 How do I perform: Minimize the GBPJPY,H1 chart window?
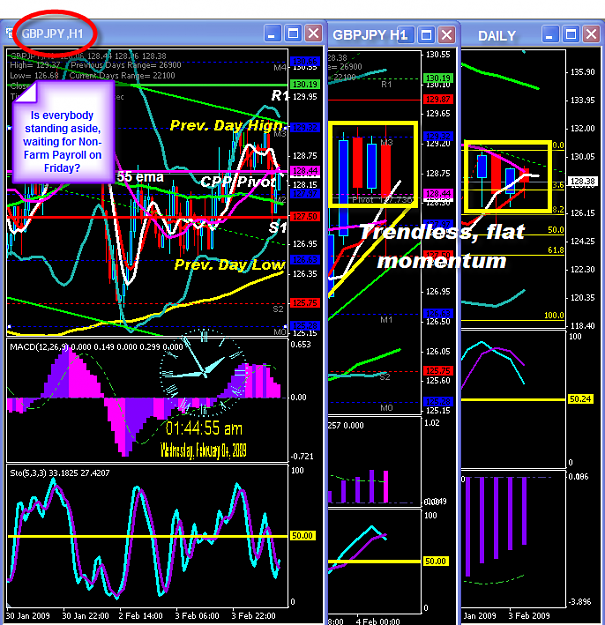[273, 34]
